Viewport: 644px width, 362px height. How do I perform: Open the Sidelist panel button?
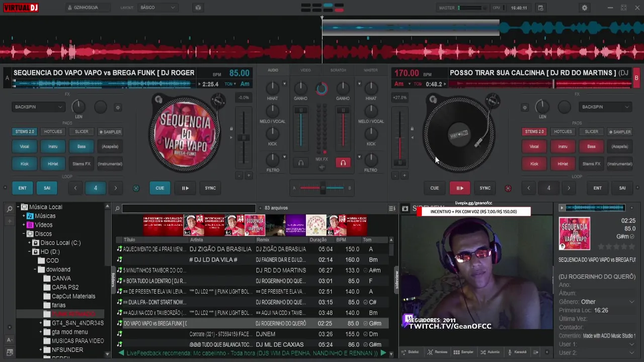point(411,352)
